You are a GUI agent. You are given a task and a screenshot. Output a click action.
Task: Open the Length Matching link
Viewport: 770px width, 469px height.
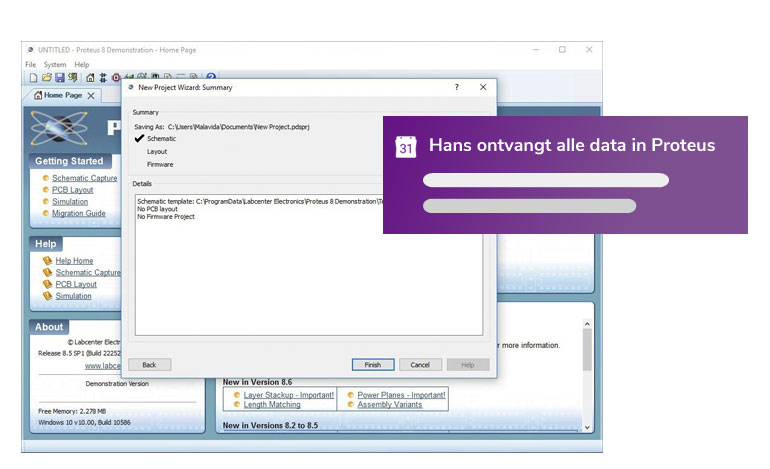pos(272,405)
